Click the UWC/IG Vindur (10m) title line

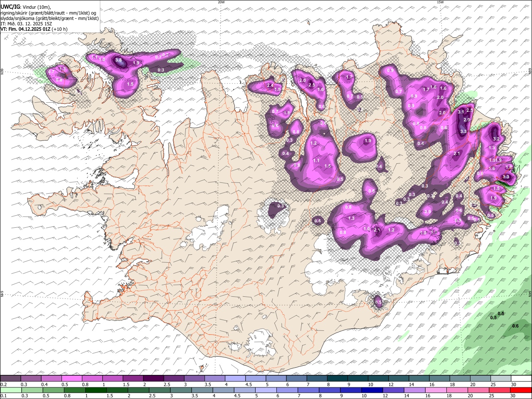[26, 7]
